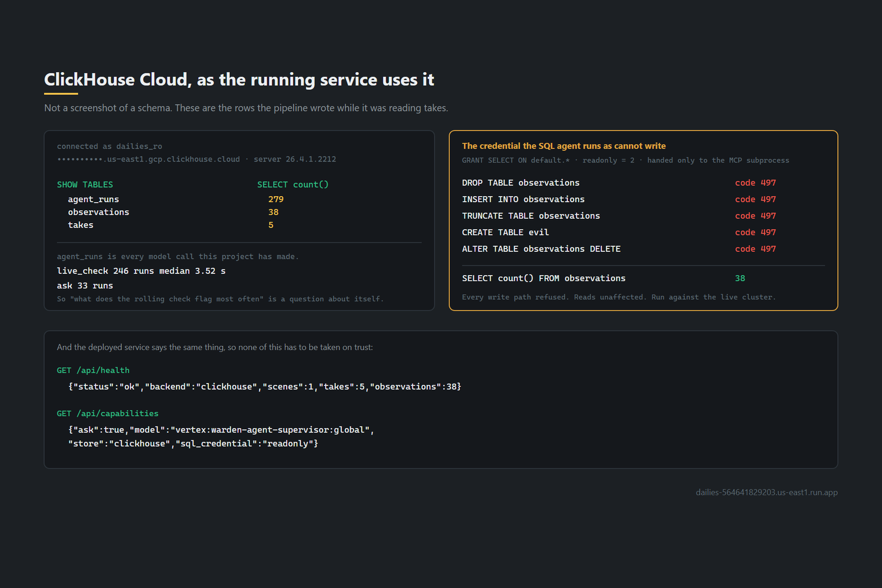The width and height of the screenshot is (882, 588).
Task: Click the 'DROP TABLE observations' statement
Action: 521,183
